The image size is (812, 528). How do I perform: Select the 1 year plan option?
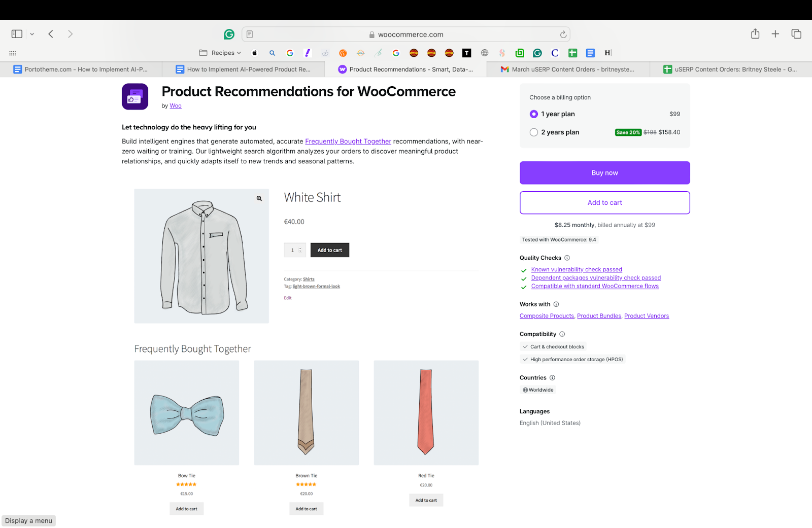(534, 114)
